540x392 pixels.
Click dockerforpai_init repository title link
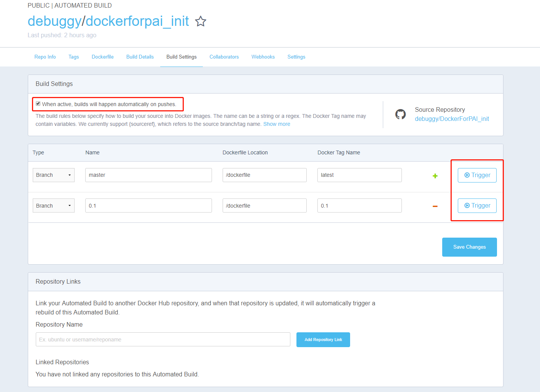tap(137, 21)
